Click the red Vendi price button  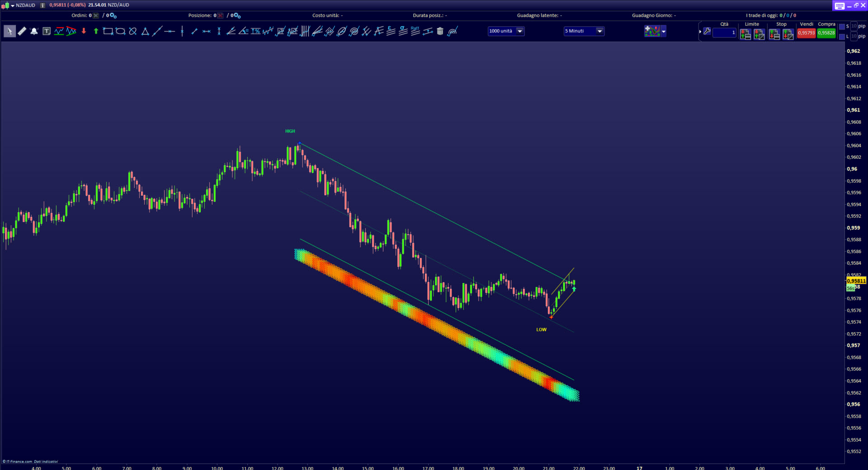pos(806,33)
